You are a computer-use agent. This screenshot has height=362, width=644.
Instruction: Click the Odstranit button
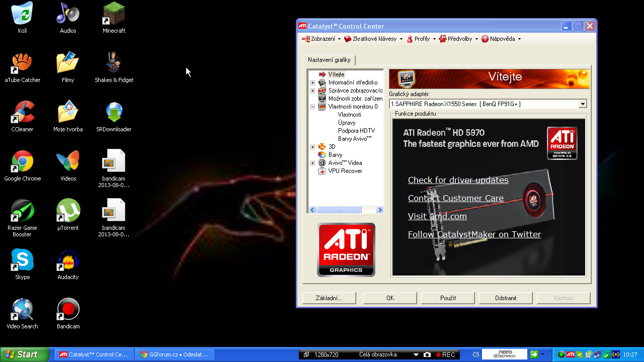[x=506, y=298]
